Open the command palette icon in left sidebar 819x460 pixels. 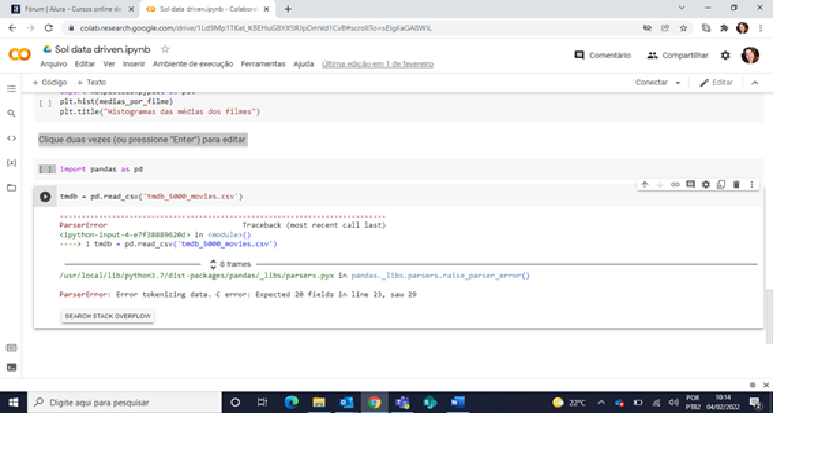click(11, 348)
